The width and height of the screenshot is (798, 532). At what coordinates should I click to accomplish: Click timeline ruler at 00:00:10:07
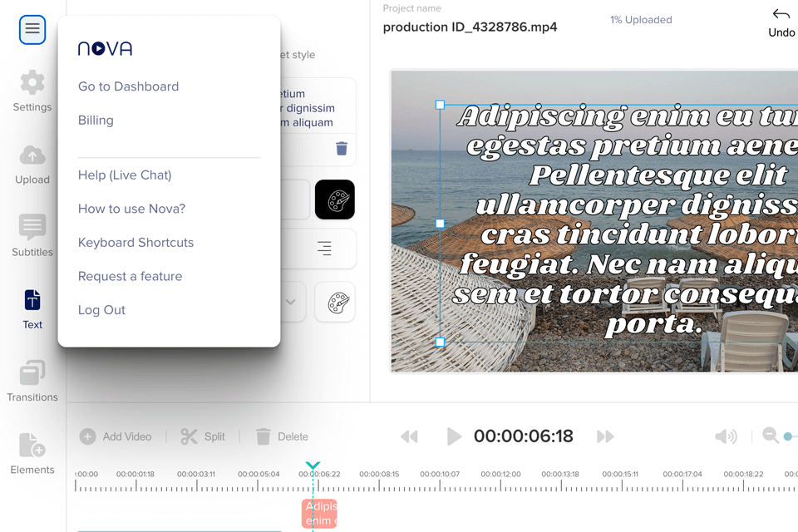click(440, 474)
